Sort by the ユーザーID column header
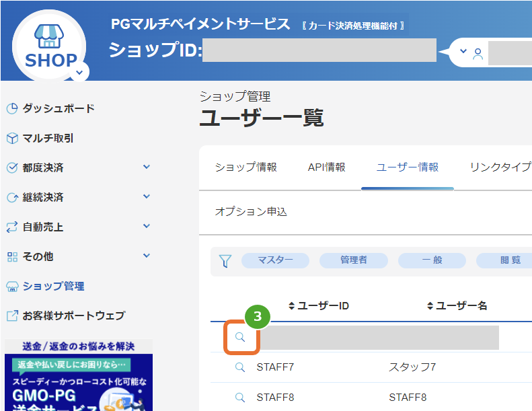The height and width of the screenshot is (411, 532). (x=318, y=306)
